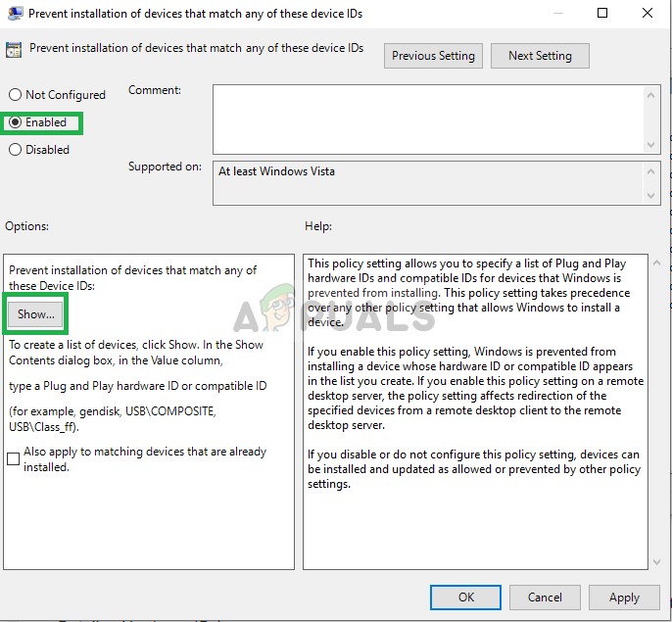Viewport: 672px width, 622px height.
Task: Go to Next Setting
Action: tap(540, 56)
